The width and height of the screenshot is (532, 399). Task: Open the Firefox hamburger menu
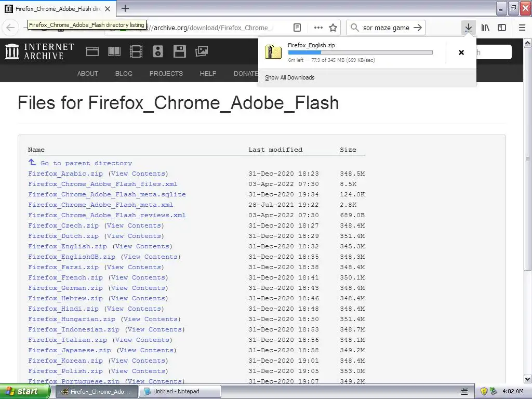[522, 28]
